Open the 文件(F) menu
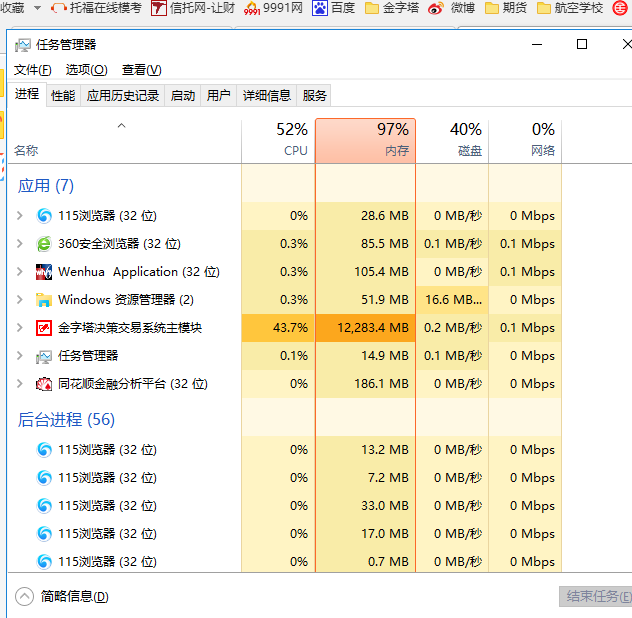Image resolution: width=632 pixels, height=618 pixels. tap(33, 70)
